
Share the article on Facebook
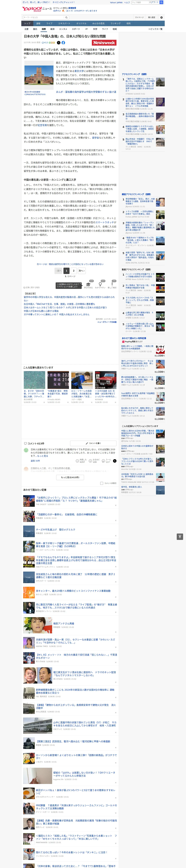63,43
